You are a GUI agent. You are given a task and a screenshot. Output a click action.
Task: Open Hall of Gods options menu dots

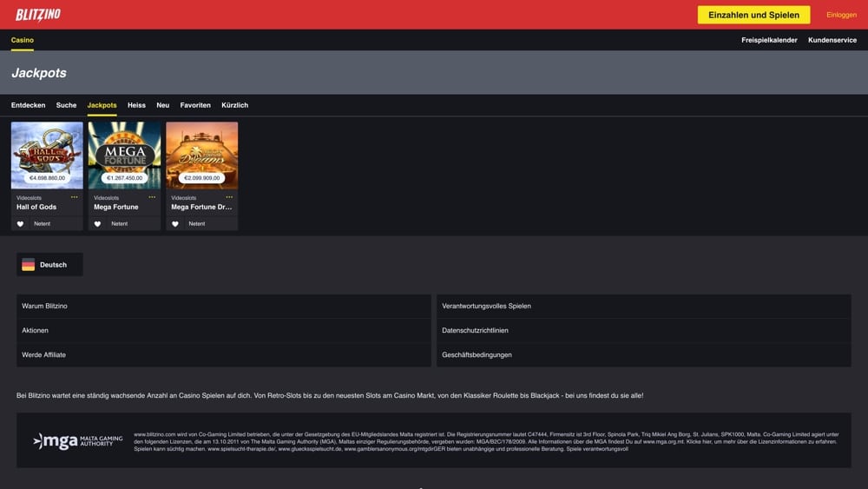pos(74,197)
